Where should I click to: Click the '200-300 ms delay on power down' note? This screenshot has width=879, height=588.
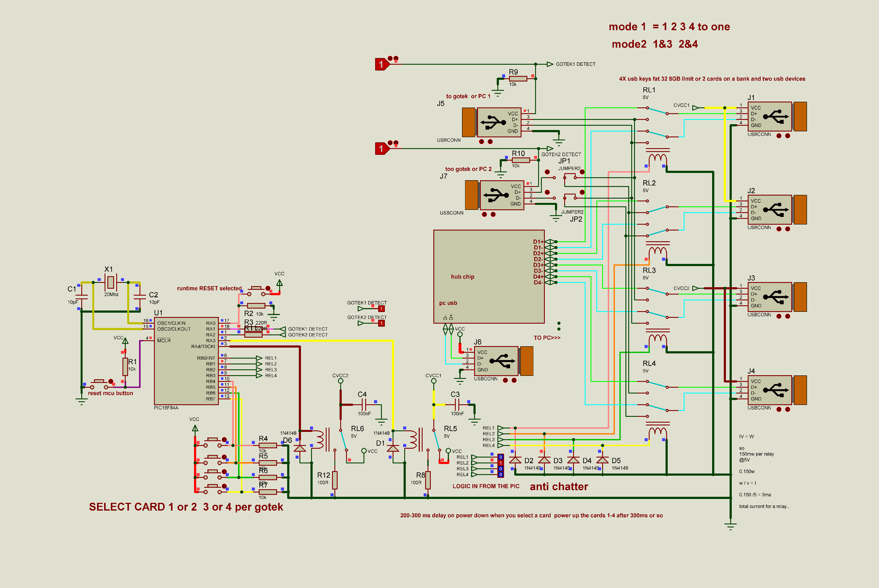point(531,515)
